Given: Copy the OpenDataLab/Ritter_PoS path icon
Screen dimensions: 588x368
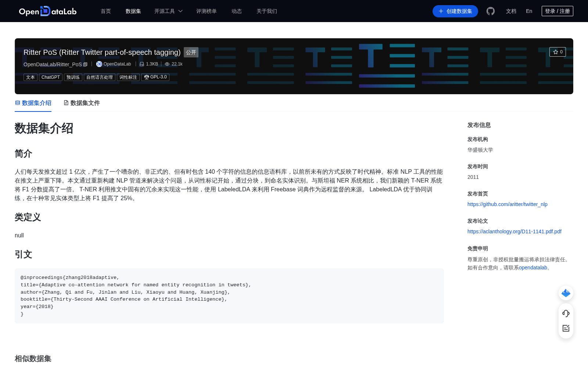Looking at the screenshot, I should coord(85,64).
